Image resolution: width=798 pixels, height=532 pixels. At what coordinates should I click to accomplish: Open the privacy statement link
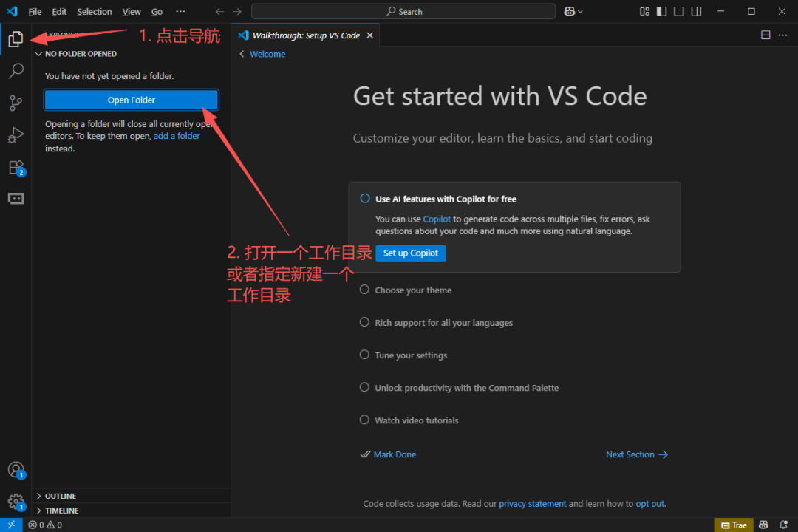point(532,503)
